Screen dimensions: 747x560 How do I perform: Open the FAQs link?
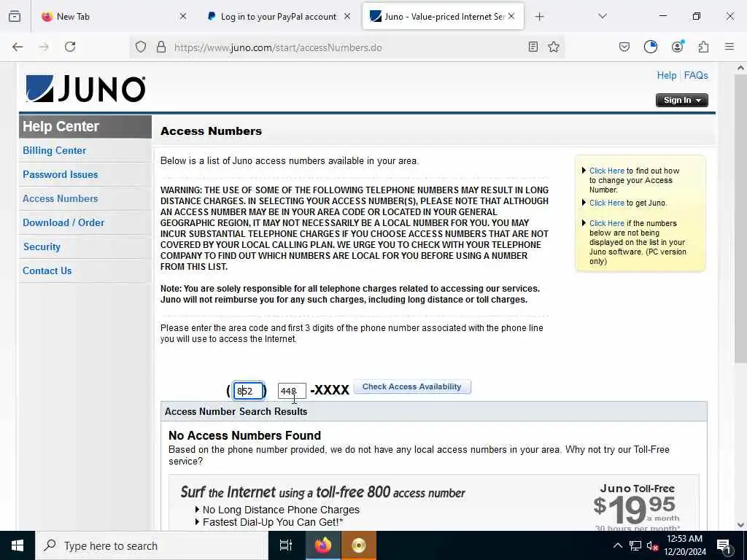[696, 75]
